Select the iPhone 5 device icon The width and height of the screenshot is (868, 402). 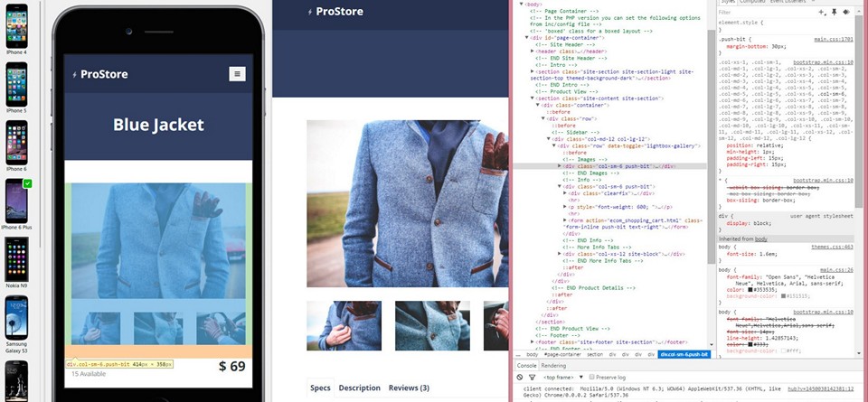[x=16, y=84]
